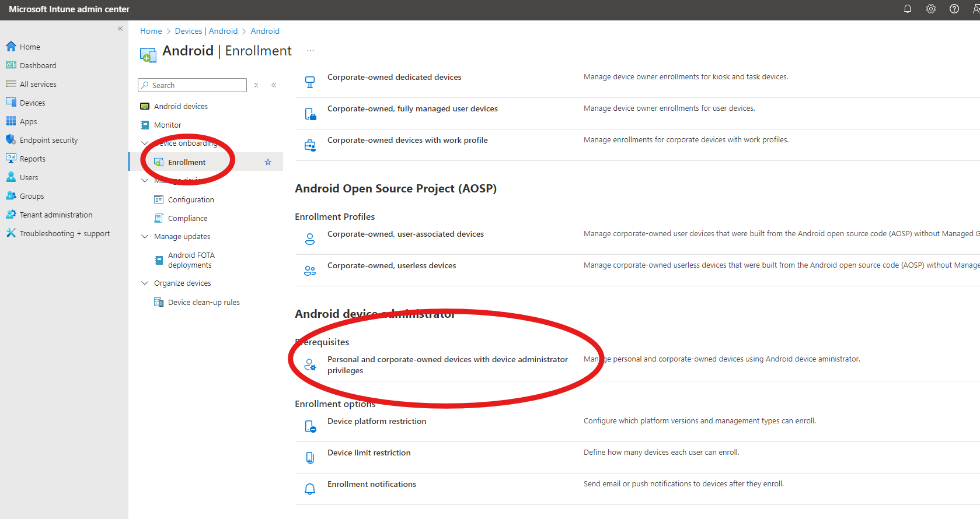Click Device limit restriction phone icon
The image size is (980, 519).
(310, 458)
